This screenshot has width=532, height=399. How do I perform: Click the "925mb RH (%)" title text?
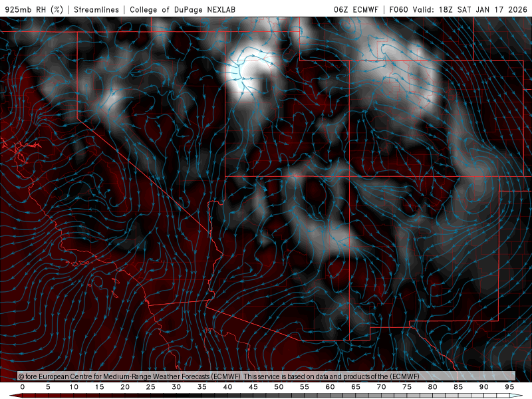click(34, 9)
